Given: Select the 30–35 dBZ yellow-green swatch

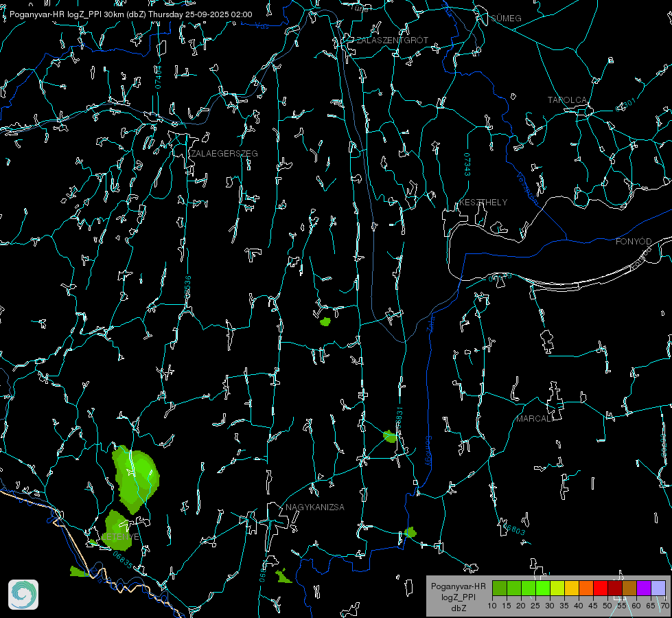Looking at the screenshot, I should click(x=557, y=588).
